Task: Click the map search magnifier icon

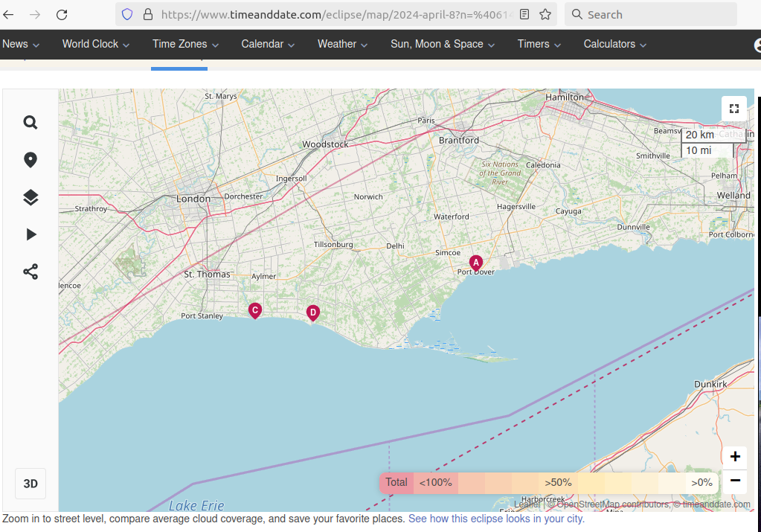Action: 30,123
